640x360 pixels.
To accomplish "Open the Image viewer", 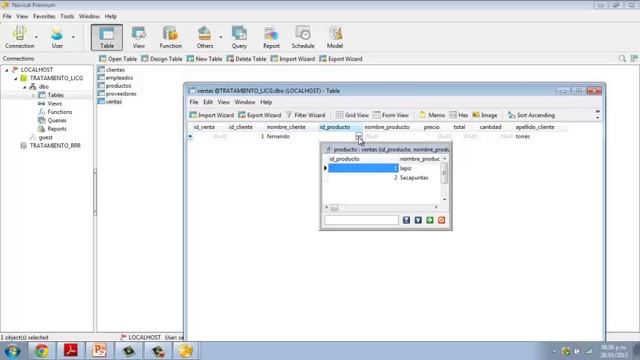I will click(x=485, y=115).
